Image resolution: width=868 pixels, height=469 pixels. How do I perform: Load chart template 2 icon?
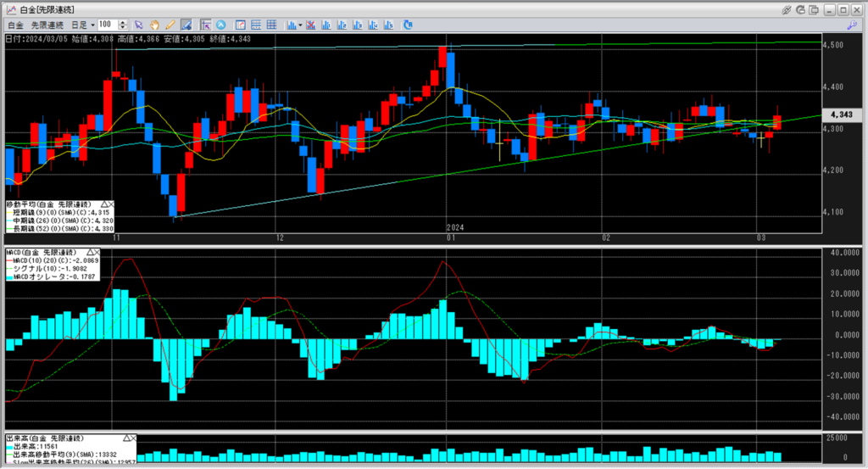pos(342,25)
